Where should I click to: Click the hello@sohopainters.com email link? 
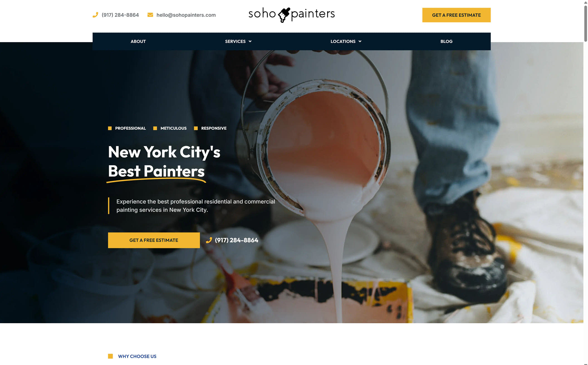tap(186, 15)
